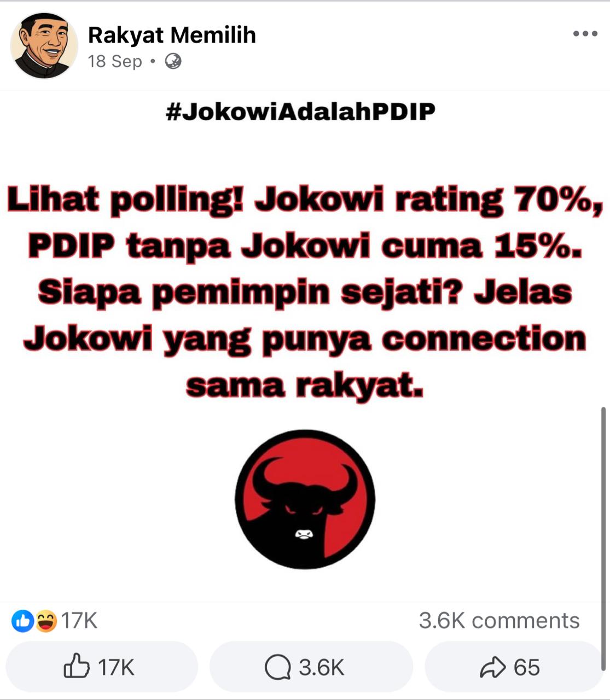Share the post using 65 button
This screenshot has height=700, width=610.
(513, 667)
